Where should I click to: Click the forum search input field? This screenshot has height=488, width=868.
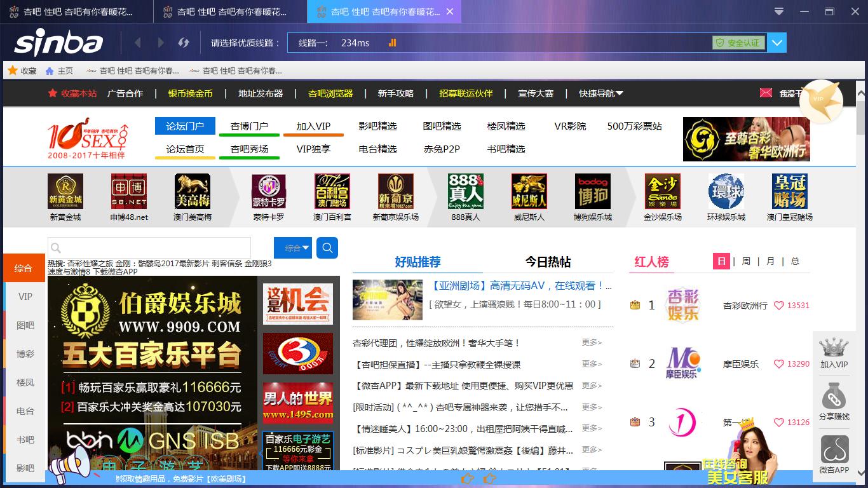[149, 248]
